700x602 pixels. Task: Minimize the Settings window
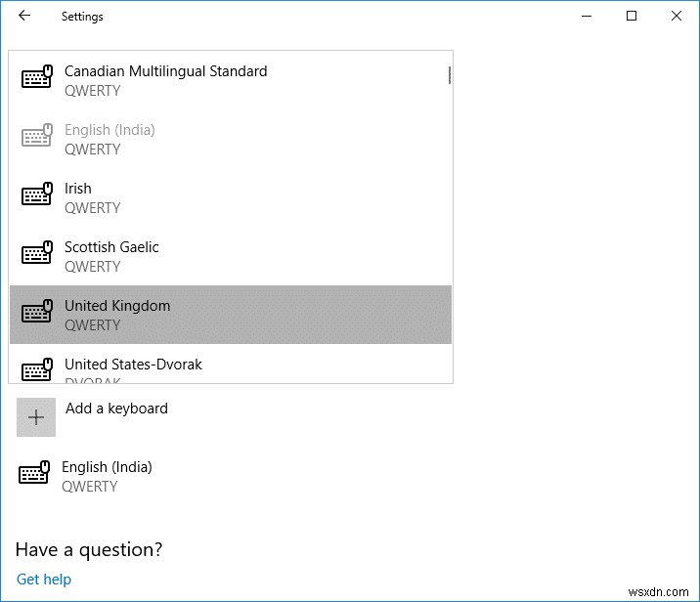(587, 16)
